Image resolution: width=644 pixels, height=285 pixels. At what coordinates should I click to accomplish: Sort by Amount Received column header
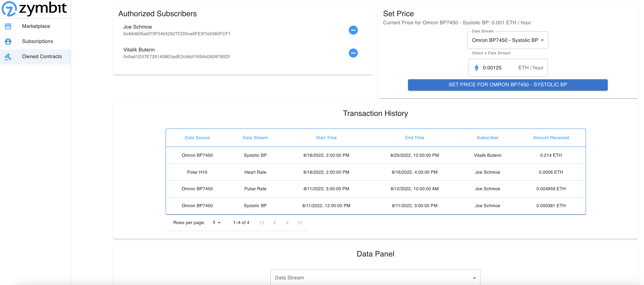coord(551,138)
